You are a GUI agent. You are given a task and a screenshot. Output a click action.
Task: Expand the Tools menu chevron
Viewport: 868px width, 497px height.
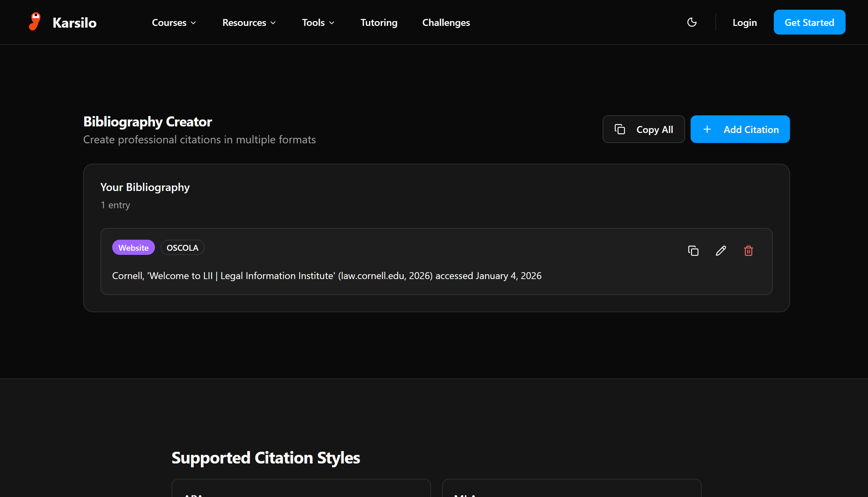(332, 23)
